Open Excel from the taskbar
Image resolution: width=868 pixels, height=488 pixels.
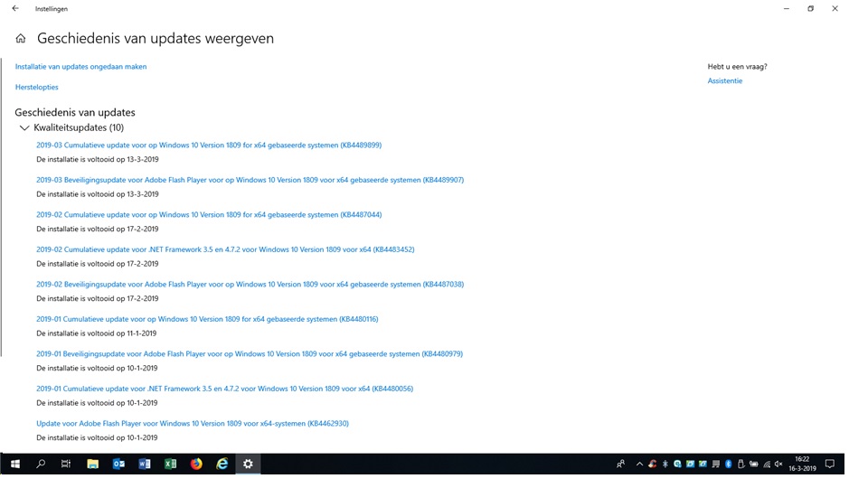[171, 464]
